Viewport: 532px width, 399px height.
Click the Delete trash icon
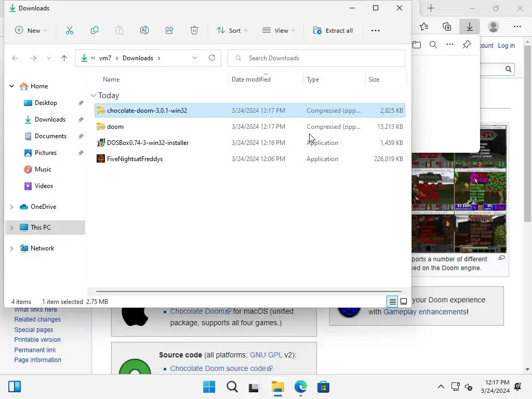coord(194,31)
